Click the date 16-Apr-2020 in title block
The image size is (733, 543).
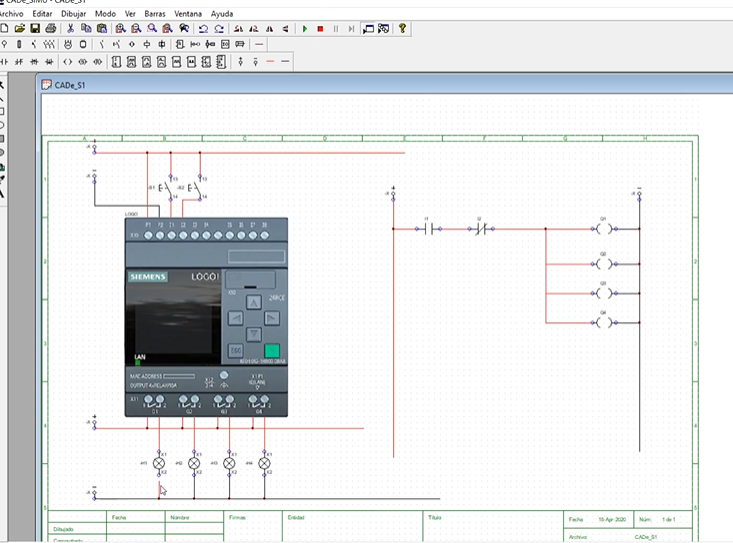click(612, 519)
